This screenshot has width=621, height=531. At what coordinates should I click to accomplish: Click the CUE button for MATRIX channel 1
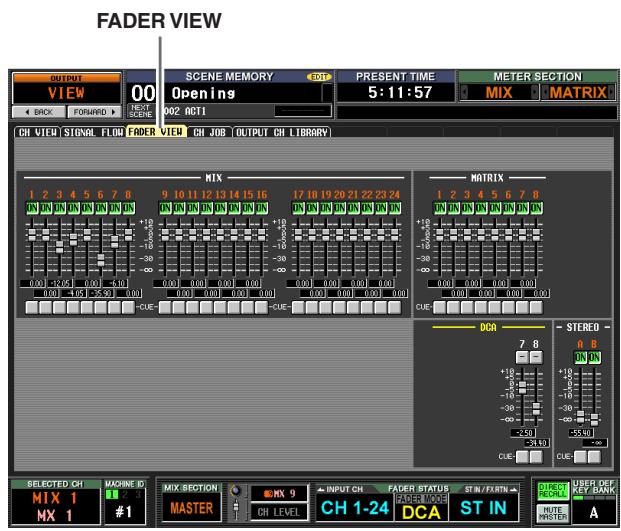tap(440, 308)
